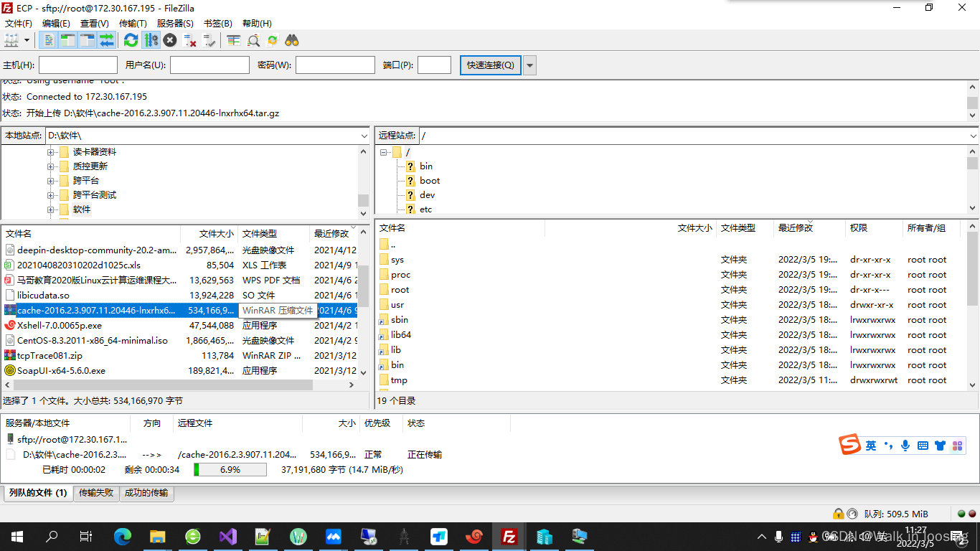Click the taskbar search magnifier icon
This screenshot has height=551, width=980.
pyautogui.click(x=52, y=536)
